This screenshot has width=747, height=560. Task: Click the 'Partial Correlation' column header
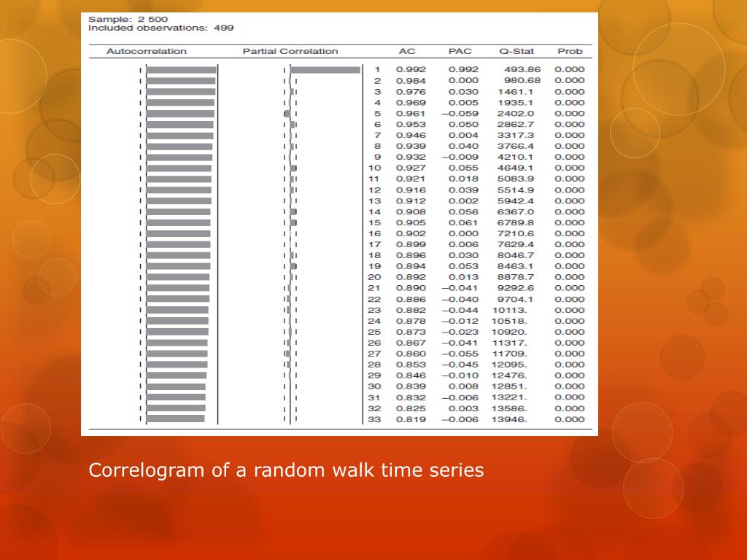coord(290,52)
